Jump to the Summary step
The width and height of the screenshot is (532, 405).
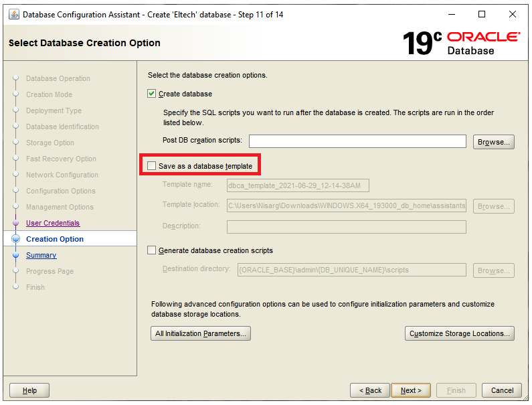point(41,255)
